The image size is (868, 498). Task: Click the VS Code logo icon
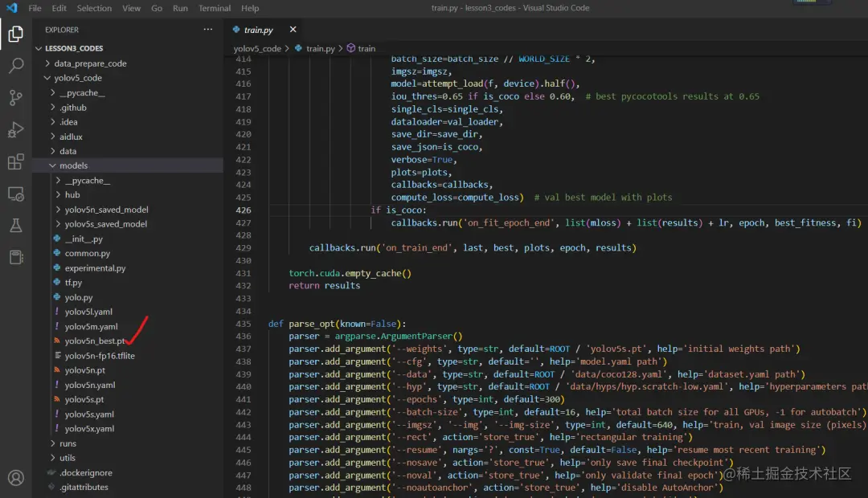pyautogui.click(x=11, y=8)
